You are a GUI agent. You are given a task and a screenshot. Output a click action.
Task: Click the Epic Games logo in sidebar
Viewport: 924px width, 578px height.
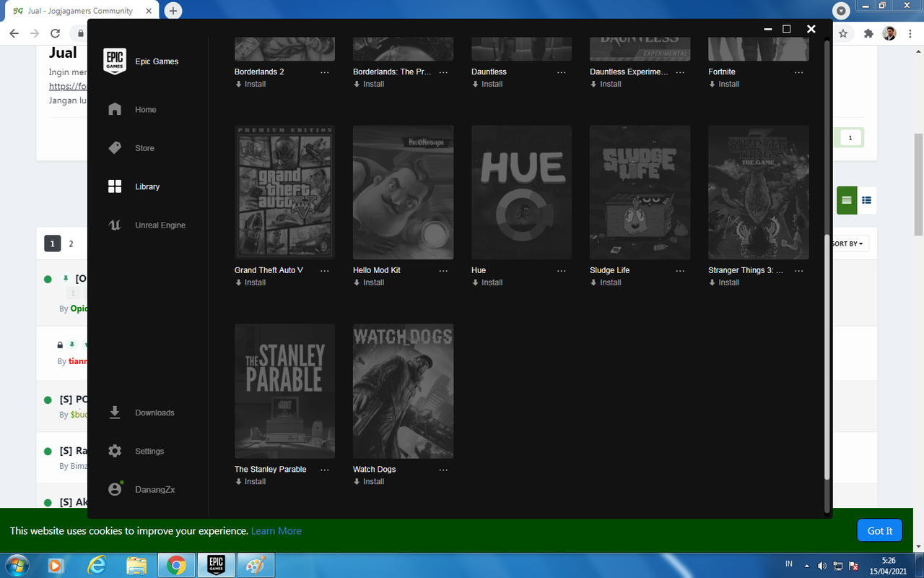[115, 61]
